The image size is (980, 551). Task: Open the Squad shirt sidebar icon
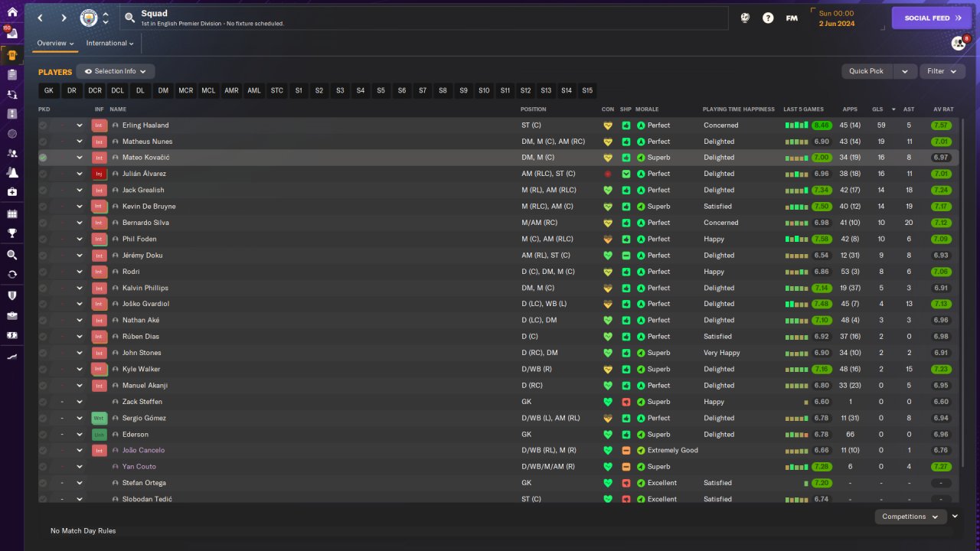[12, 55]
